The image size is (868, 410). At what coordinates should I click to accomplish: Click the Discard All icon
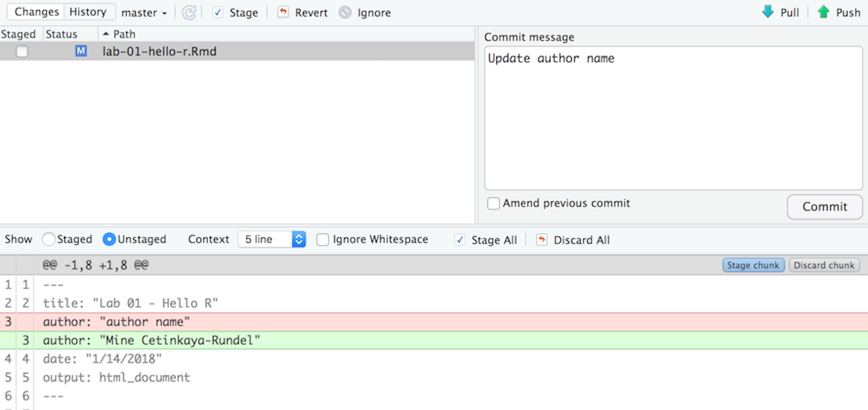[x=541, y=240]
